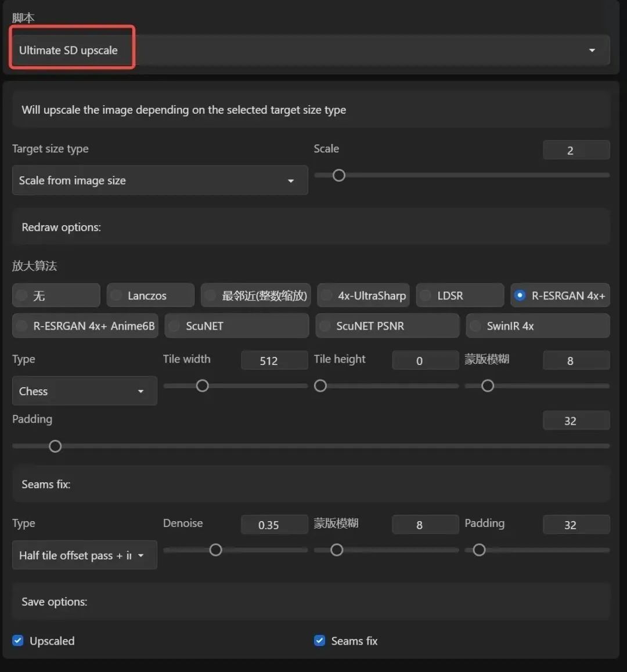Toggle the Seams fix save checkbox
Image resolution: width=627 pixels, height=672 pixels.
(x=319, y=640)
